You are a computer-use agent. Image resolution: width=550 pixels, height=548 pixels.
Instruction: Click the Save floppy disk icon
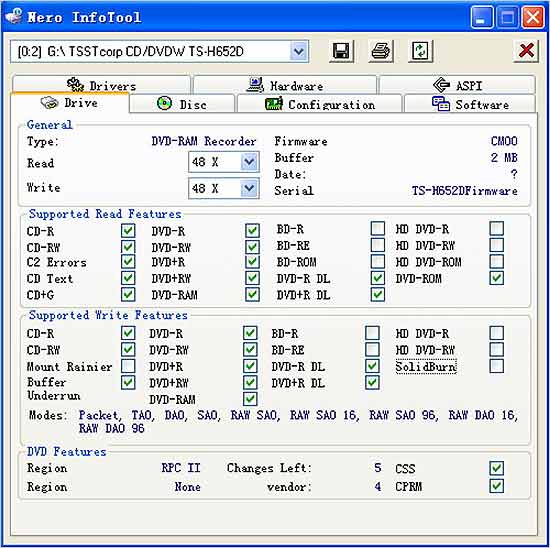click(x=341, y=51)
